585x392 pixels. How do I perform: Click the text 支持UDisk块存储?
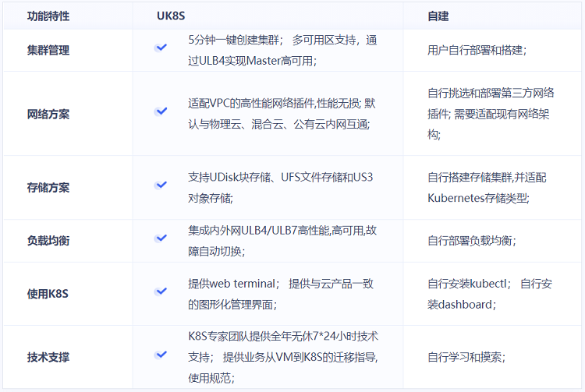tap(229, 177)
